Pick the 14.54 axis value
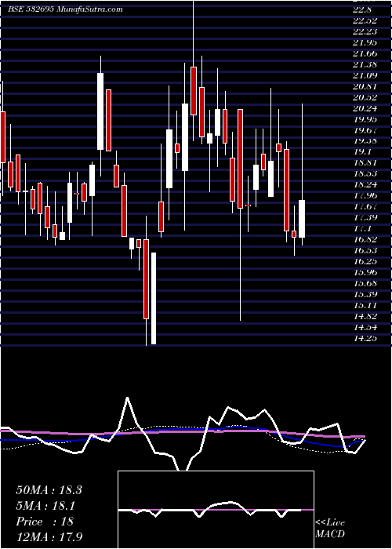The image size is (392, 549). pyautogui.click(x=365, y=327)
